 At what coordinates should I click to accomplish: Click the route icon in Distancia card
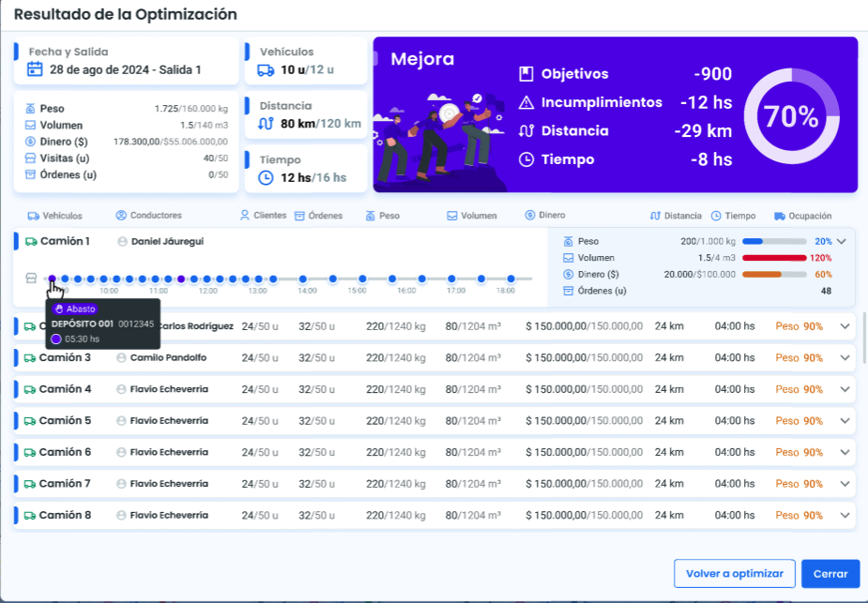pos(266,123)
